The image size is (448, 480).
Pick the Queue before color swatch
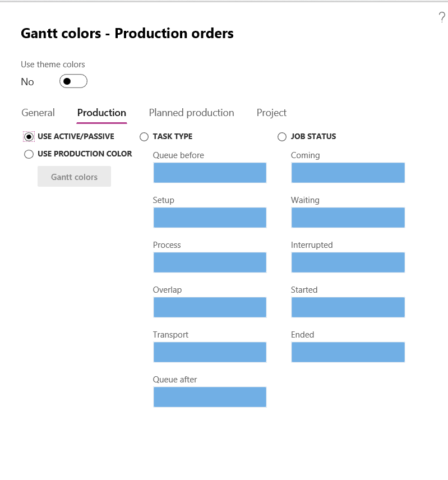(210, 173)
